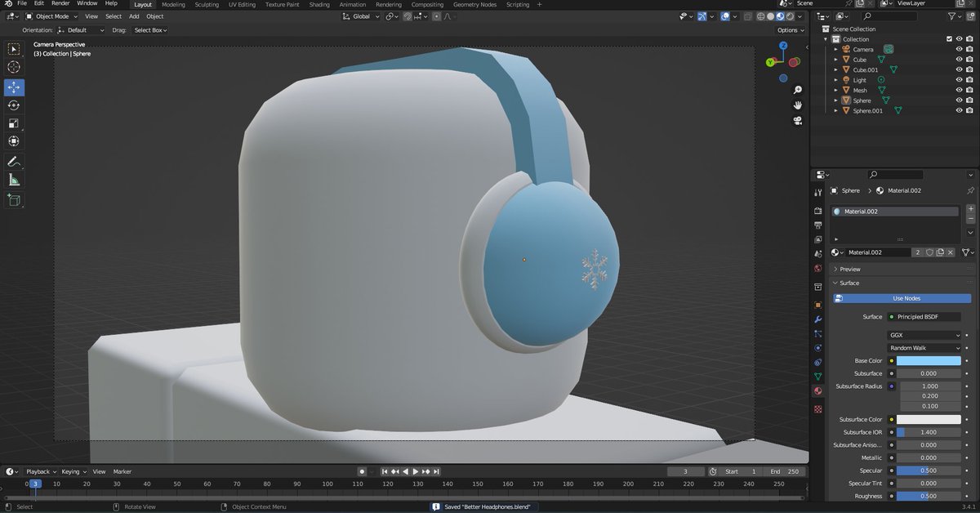Open the Tool properties tab
980x513 pixels.
pos(818,192)
